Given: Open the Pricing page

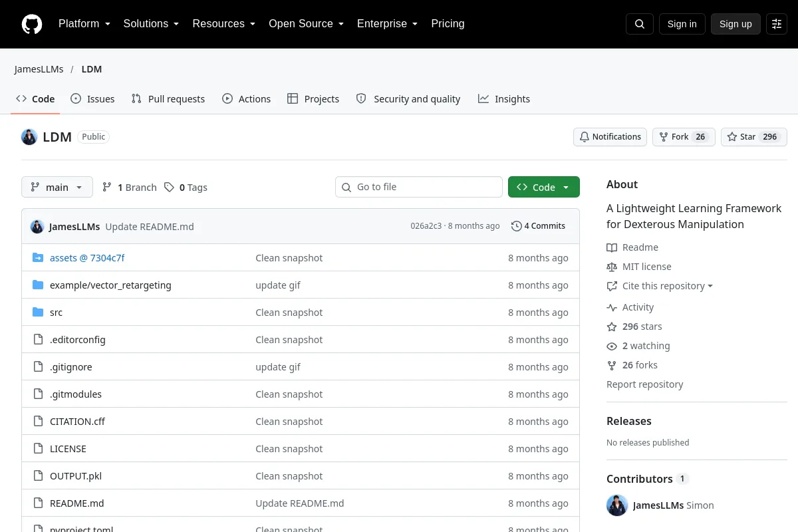Looking at the screenshot, I should [448, 24].
